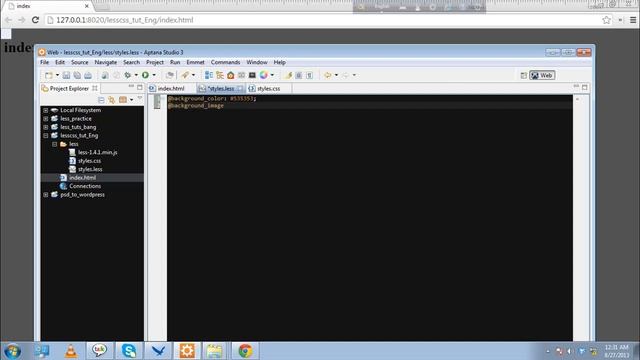This screenshot has height=360, width=640.
Task: Open the Navigate menu
Action: (x=106, y=62)
